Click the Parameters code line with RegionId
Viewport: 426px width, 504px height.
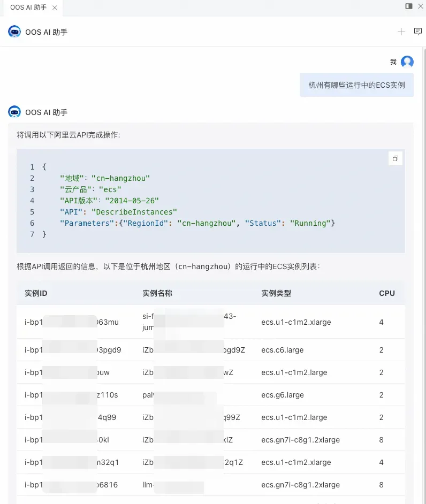(197, 223)
